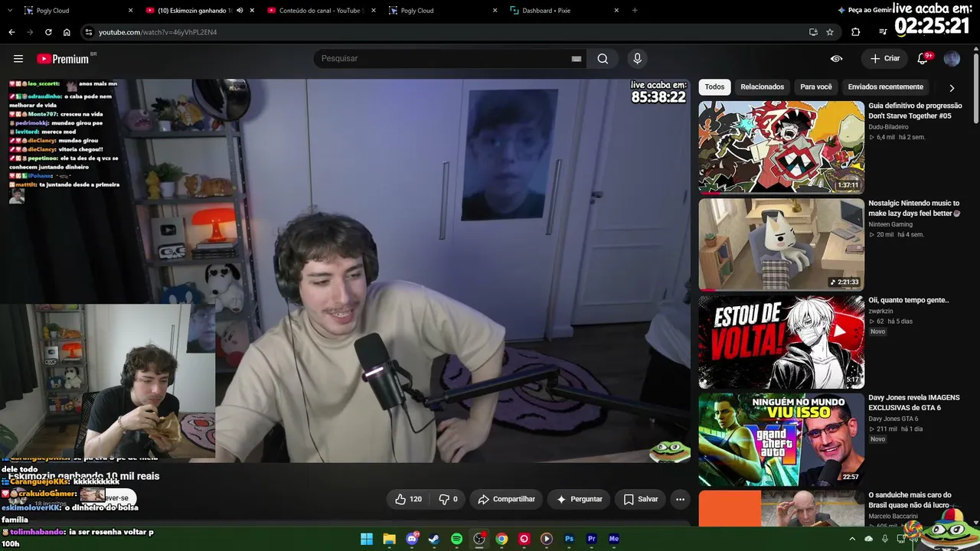Open Media Encoder from the taskbar
980x551 pixels.
click(x=613, y=539)
